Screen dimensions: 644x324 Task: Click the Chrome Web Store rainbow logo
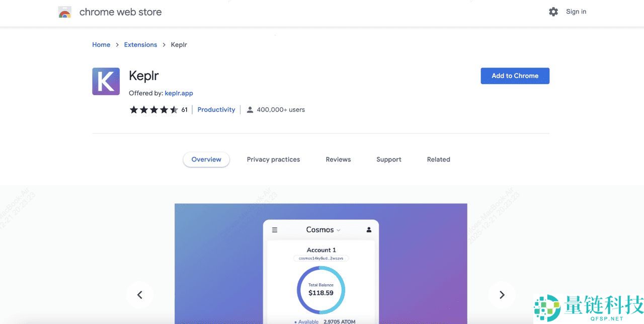coord(64,12)
